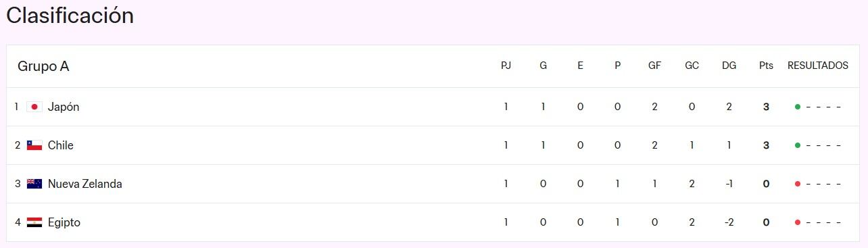
Task: Click the Pts column header
Action: (766, 66)
